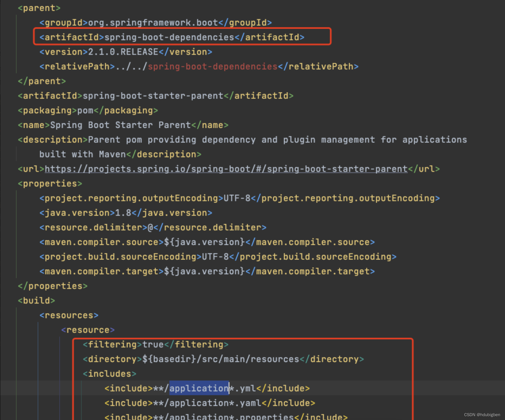Image resolution: width=505 pixels, height=420 pixels.
Task: Open the red spring-boot-dependencies relativePath link
Action: click(213, 67)
